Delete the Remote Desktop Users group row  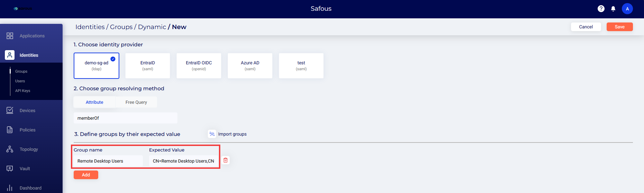pyautogui.click(x=226, y=160)
